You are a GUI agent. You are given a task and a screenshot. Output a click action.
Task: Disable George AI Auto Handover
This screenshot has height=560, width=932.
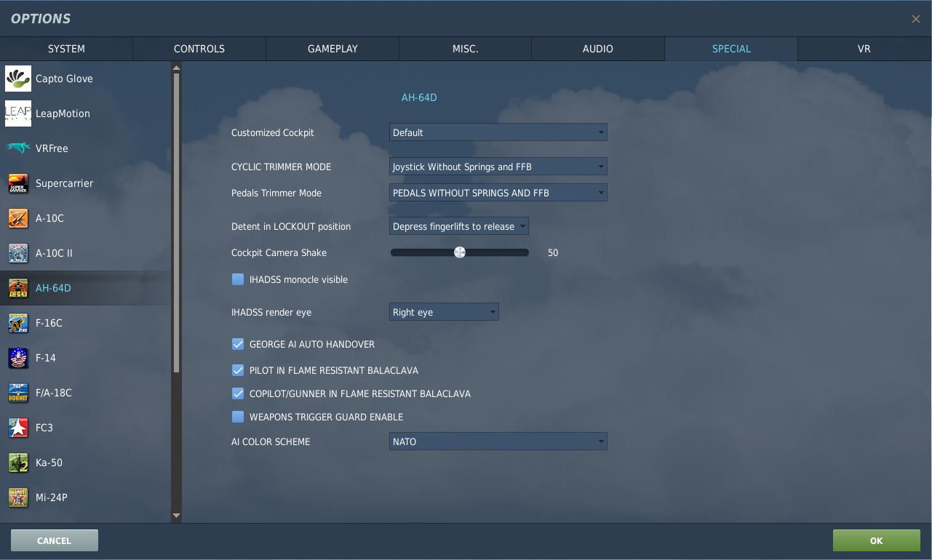pyautogui.click(x=237, y=344)
